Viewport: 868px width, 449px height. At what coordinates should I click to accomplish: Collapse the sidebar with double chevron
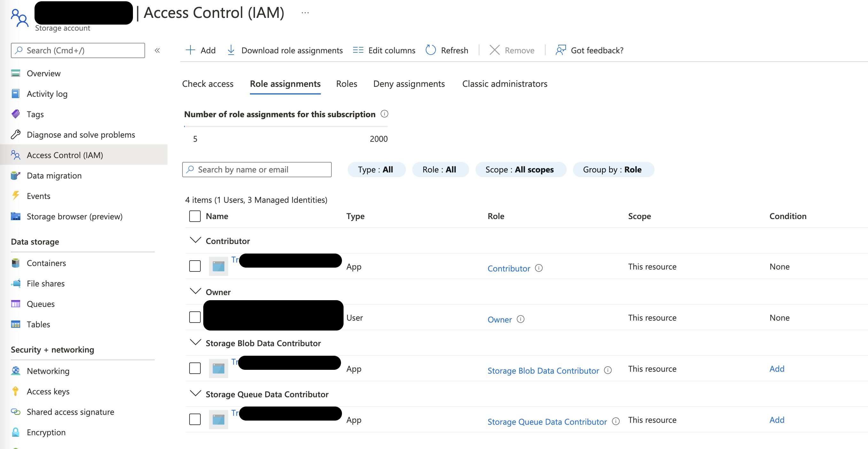point(157,50)
